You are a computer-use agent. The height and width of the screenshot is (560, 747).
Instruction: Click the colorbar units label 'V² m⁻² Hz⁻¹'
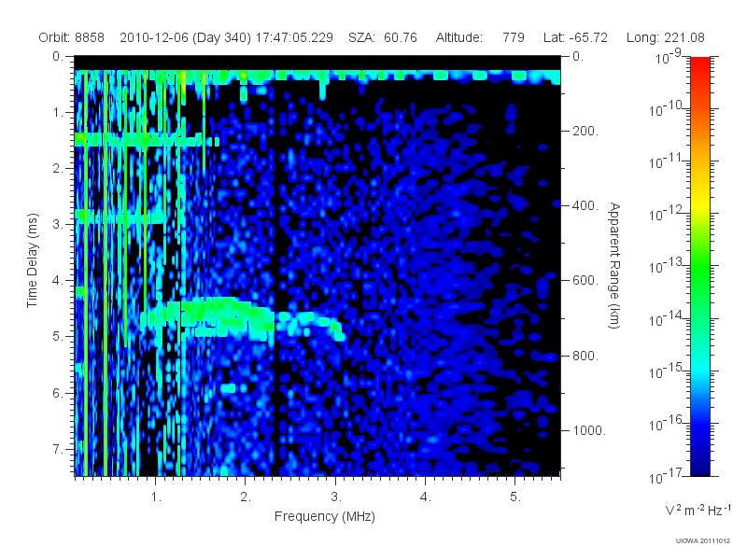click(x=698, y=510)
